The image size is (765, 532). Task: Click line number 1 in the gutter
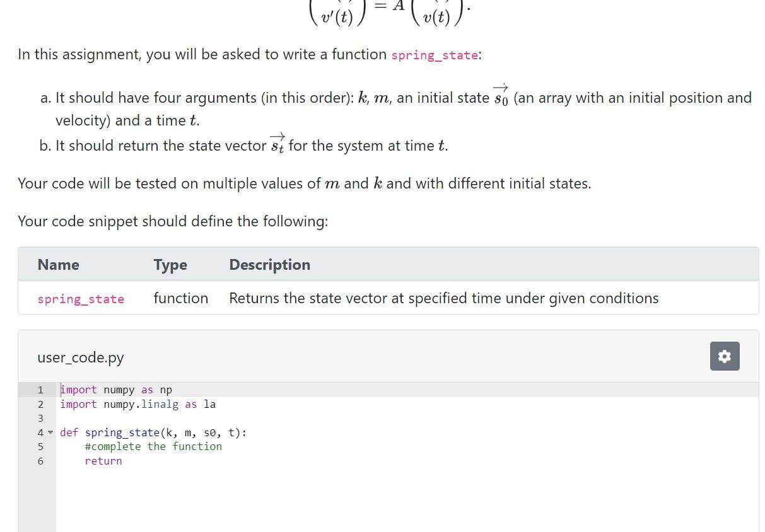tap(40, 390)
